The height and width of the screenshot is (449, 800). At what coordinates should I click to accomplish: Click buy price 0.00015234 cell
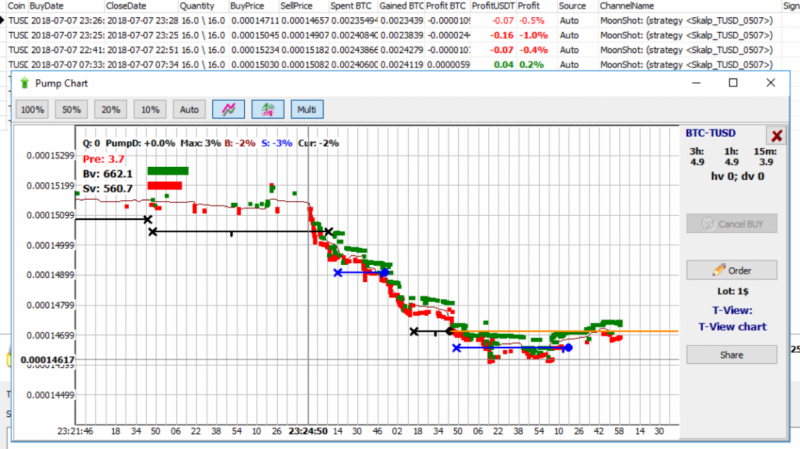click(x=255, y=51)
